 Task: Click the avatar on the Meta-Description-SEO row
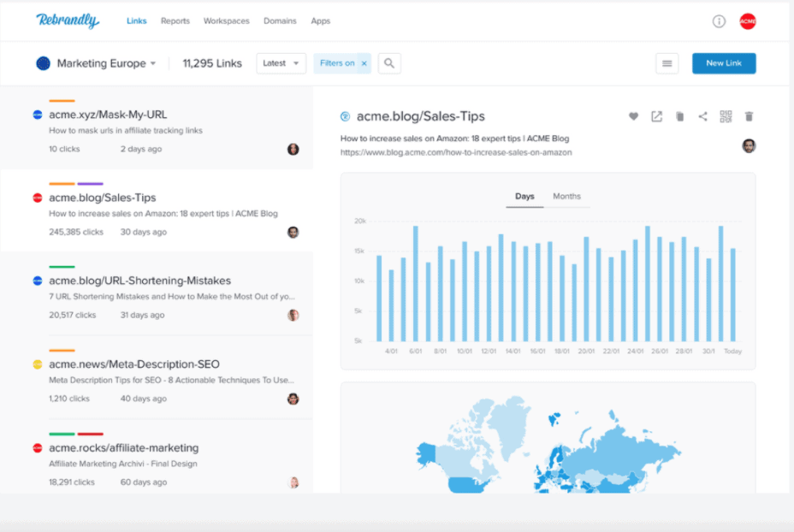[x=293, y=399]
